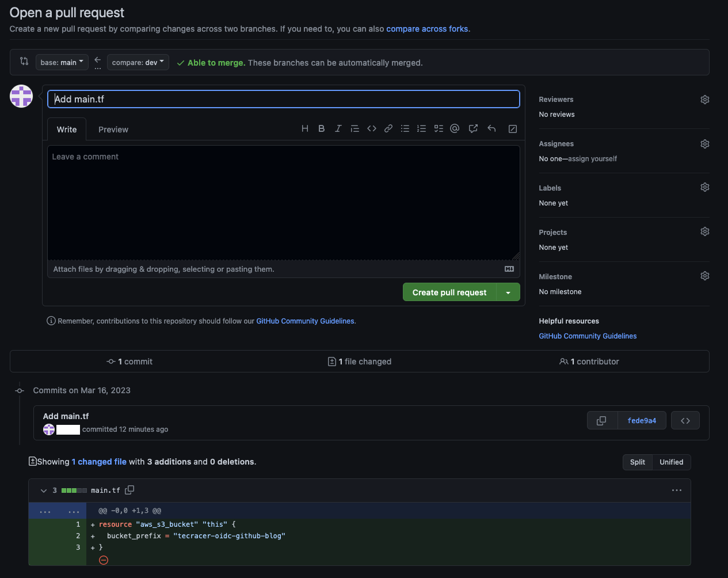Add a task list from the toolbar
The height and width of the screenshot is (578, 728).
pos(438,128)
